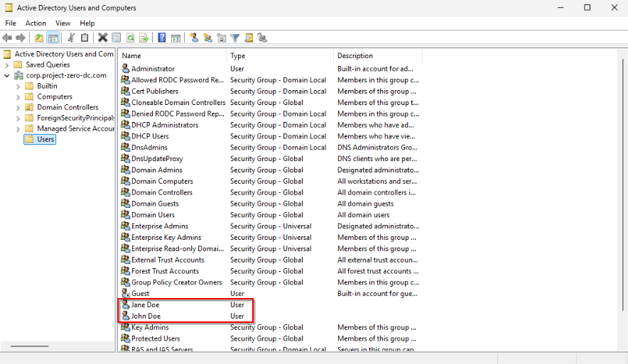The image size is (628, 364).
Task: Click the vertical scrollbar of the list
Action: coord(623,184)
